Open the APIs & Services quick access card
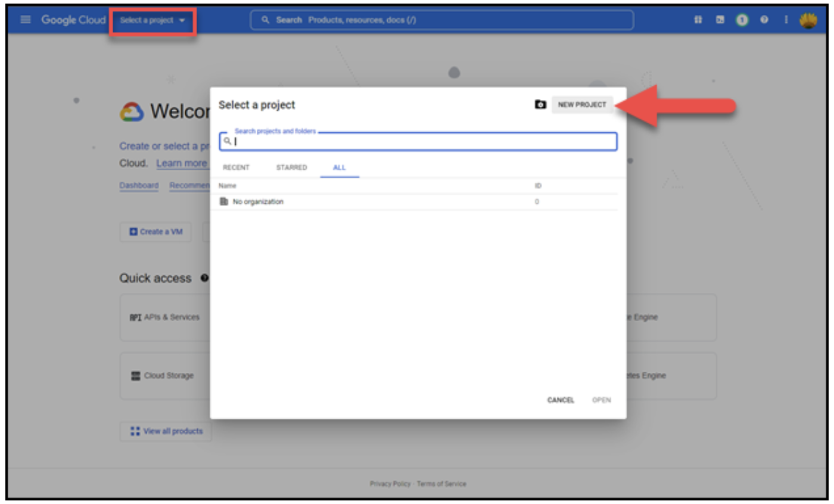This screenshot has height=504, width=834. (x=166, y=318)
